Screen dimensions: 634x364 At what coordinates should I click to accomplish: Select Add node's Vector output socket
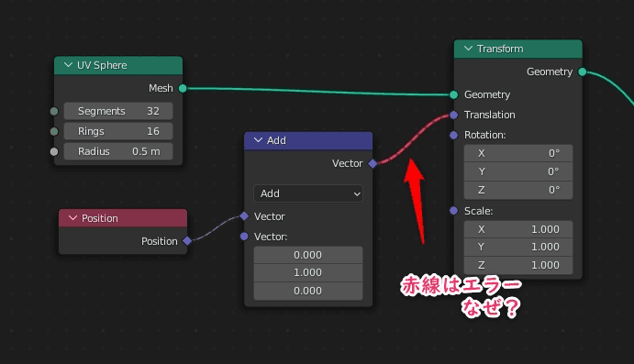click(373, 163)
